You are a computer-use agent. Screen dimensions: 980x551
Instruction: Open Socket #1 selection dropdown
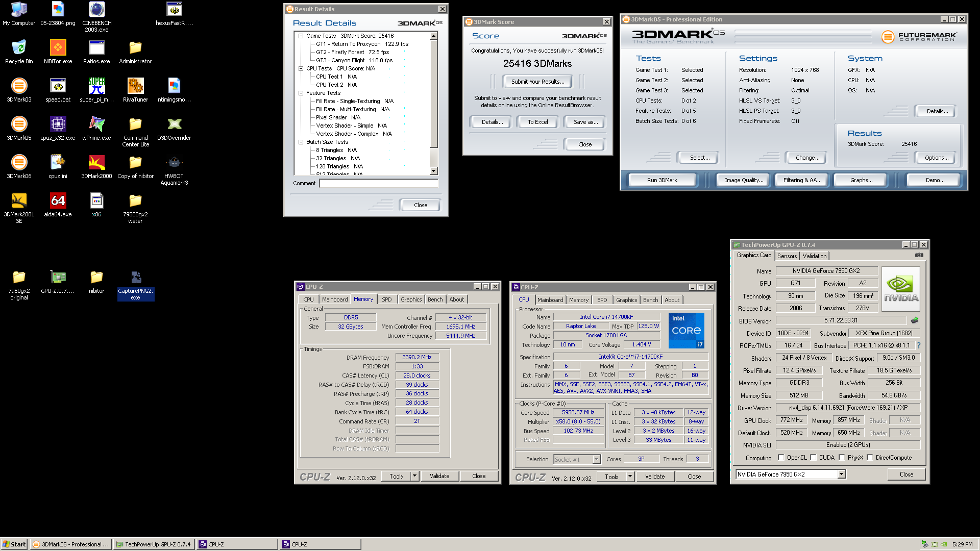596,460
